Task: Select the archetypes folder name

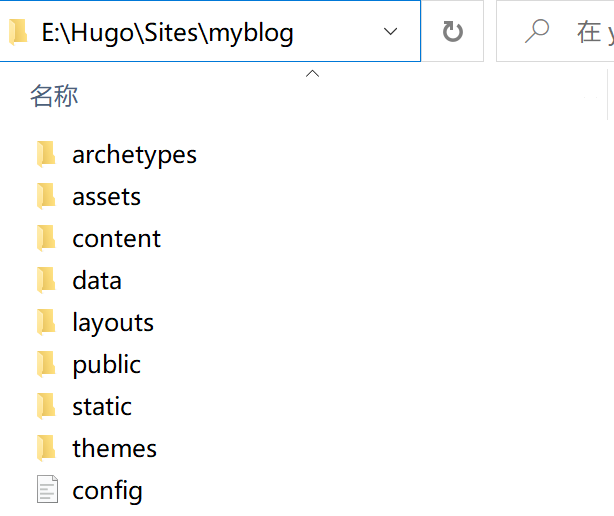Action: click(134, 155)
